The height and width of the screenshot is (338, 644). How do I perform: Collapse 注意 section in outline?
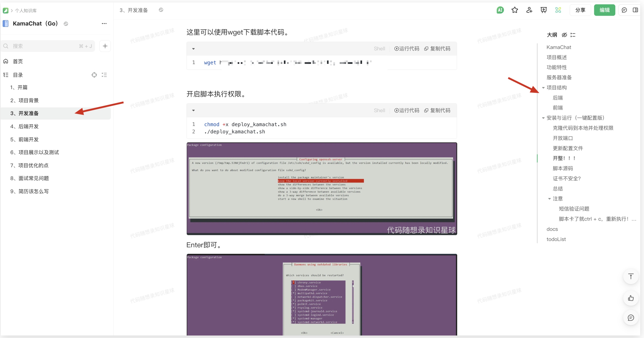[x=549, y=199]
